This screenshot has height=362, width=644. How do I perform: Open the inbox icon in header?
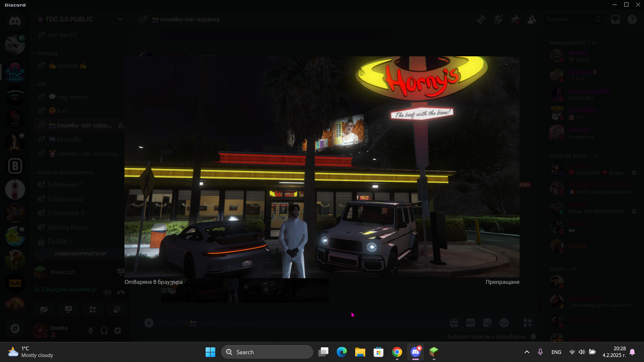(615, 19)
